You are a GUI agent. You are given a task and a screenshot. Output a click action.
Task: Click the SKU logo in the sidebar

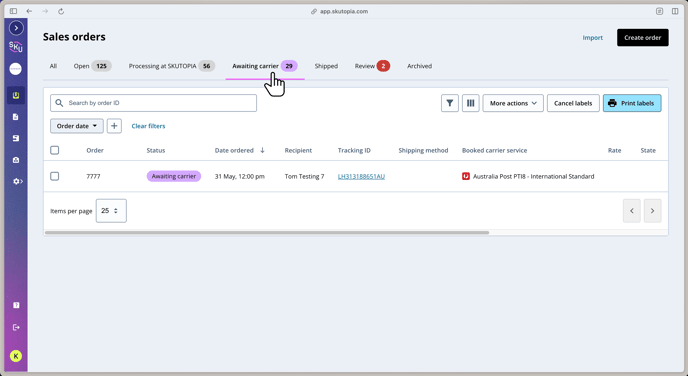coord(16,47)
